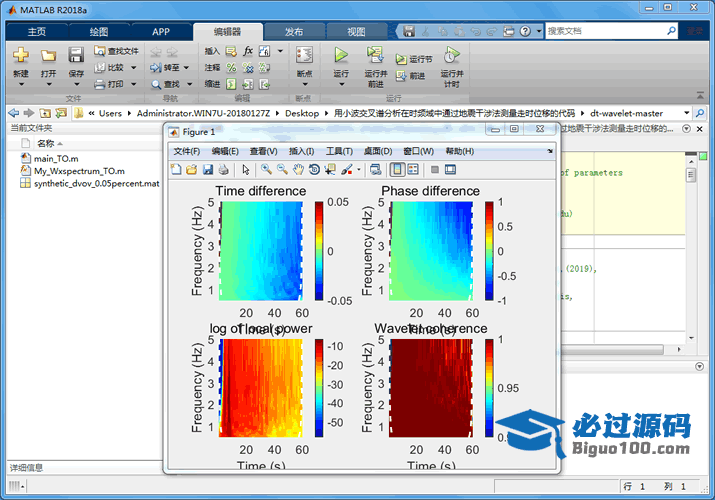Click the Insert Section icon beside 插入
The height and width of the screenshot is (500, 715).
coord(231,51)
